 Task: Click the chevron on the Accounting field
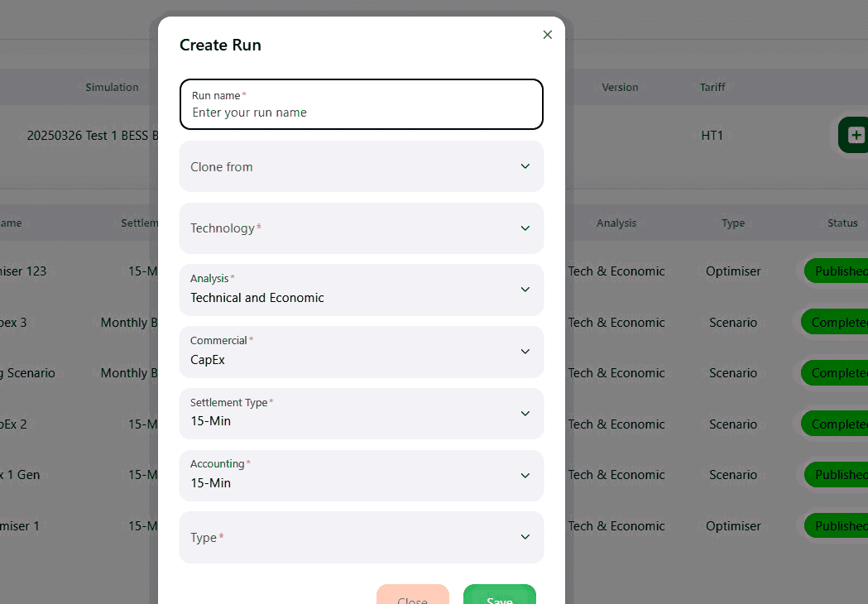coord(525,476)
